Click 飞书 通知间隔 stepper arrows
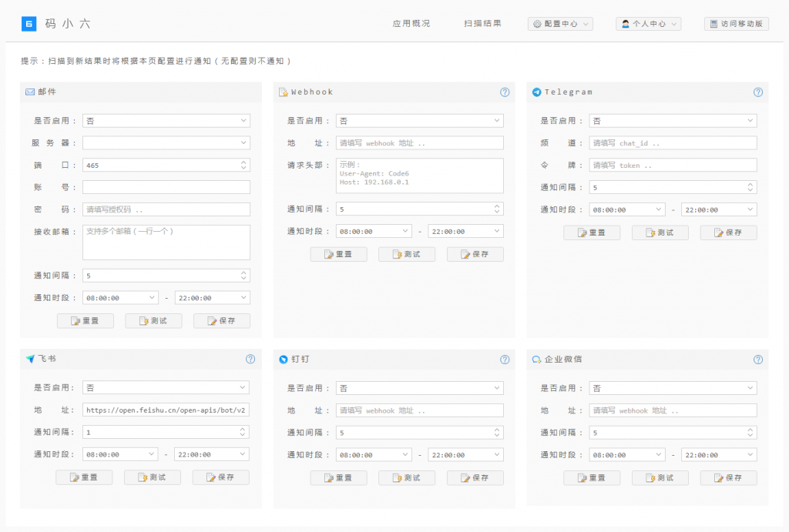 tap(243, 432)
